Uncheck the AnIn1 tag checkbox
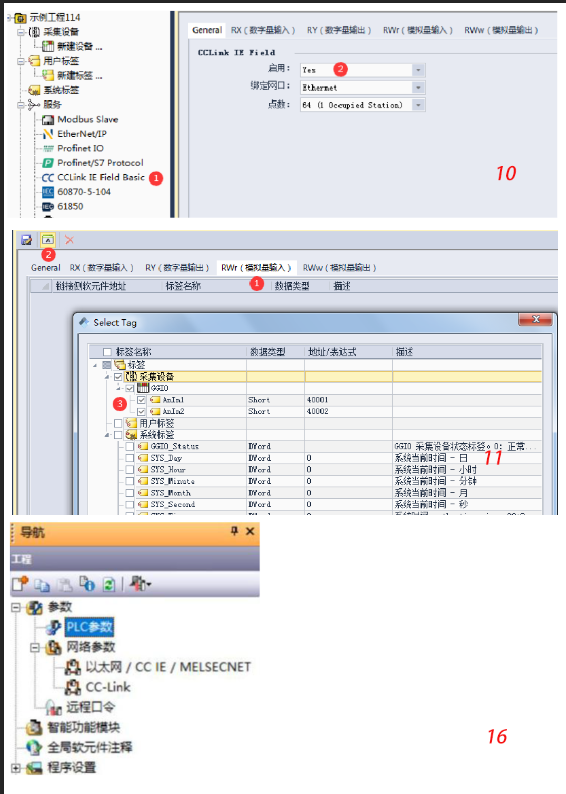The image size is (566, 794). [x=141, y=400]
